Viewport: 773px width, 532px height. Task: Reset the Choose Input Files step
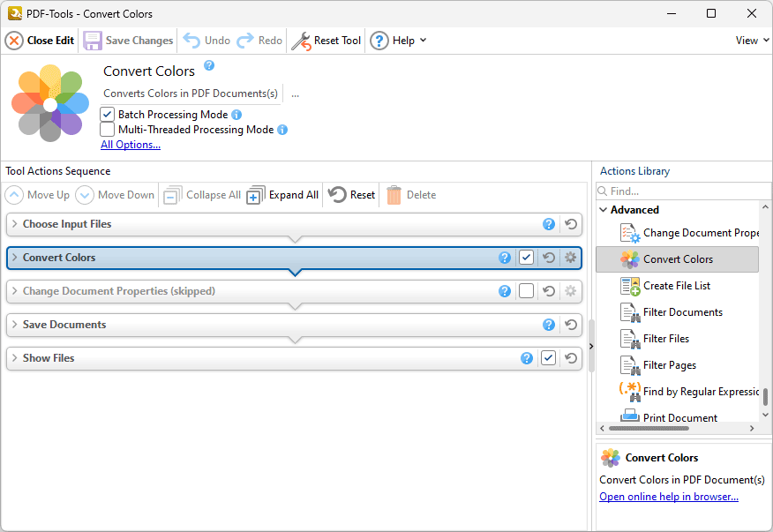point(571,224)
